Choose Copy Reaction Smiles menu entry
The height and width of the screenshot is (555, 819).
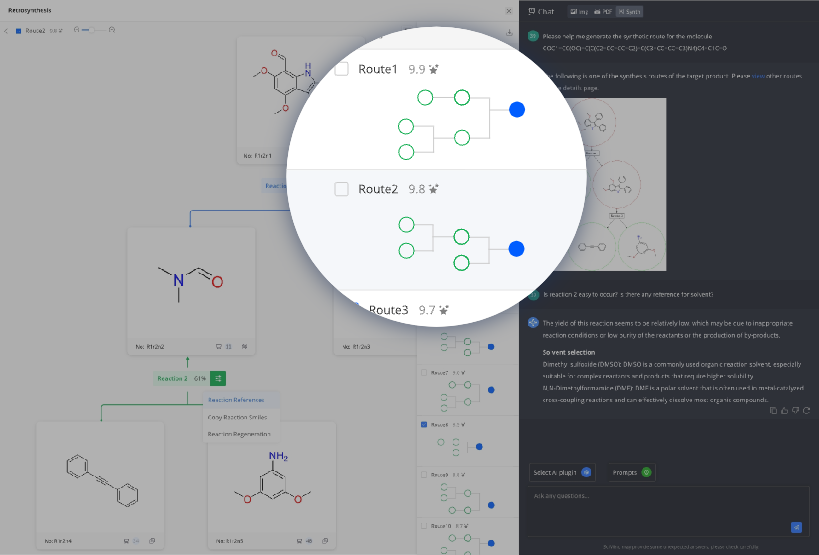point(236,416)
